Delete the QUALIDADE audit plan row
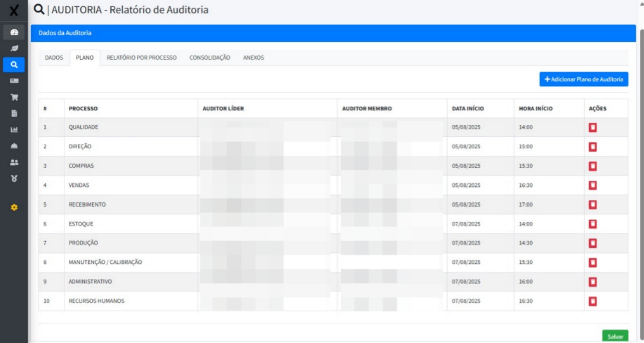644x343 pixels. point(593,127)
